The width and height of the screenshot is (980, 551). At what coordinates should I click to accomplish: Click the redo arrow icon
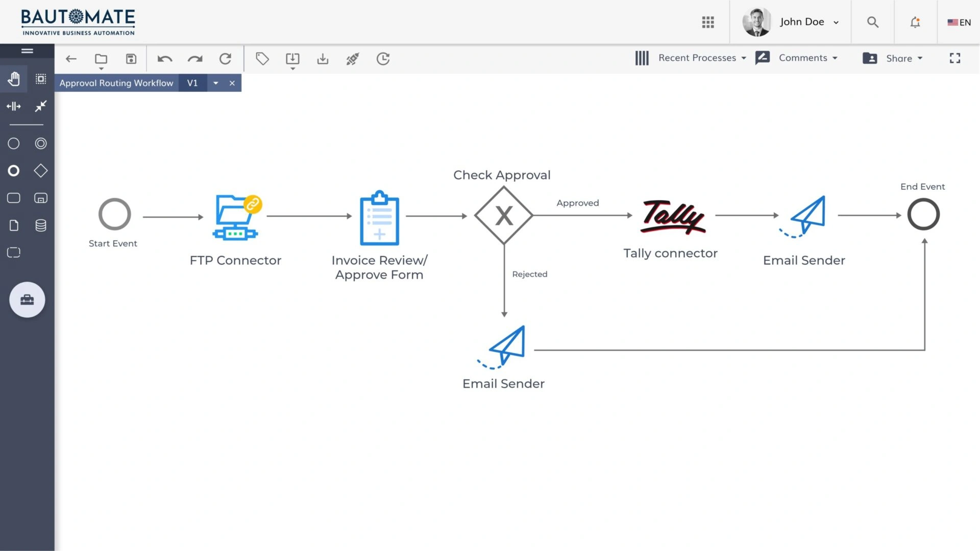coord(195,59)
